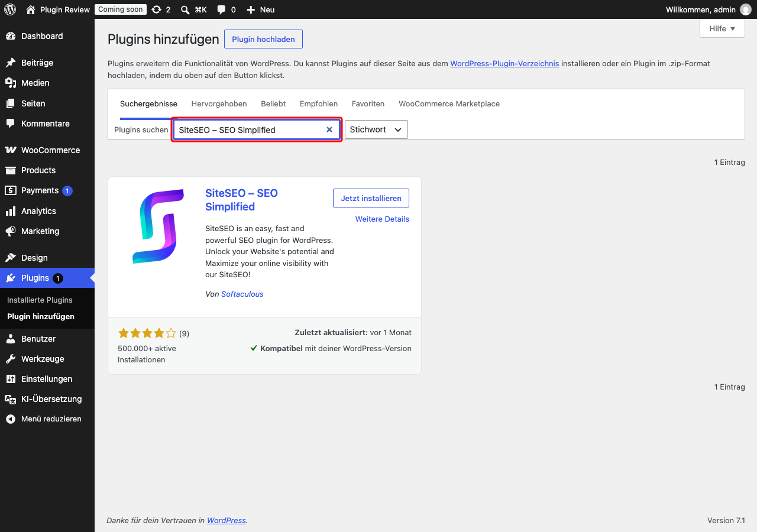
Task: Click the Plugins update count badge
Action: (x=57, y=278)
